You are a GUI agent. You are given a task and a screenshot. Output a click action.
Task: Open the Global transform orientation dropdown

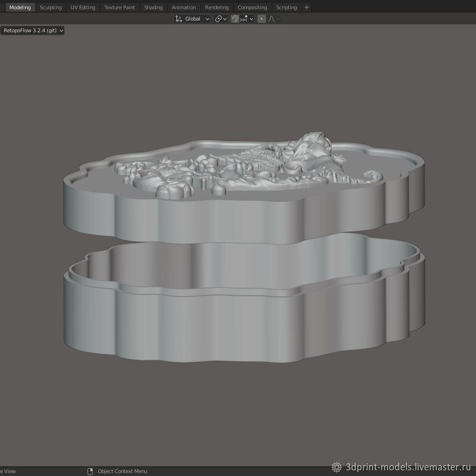tap(192, 19)
